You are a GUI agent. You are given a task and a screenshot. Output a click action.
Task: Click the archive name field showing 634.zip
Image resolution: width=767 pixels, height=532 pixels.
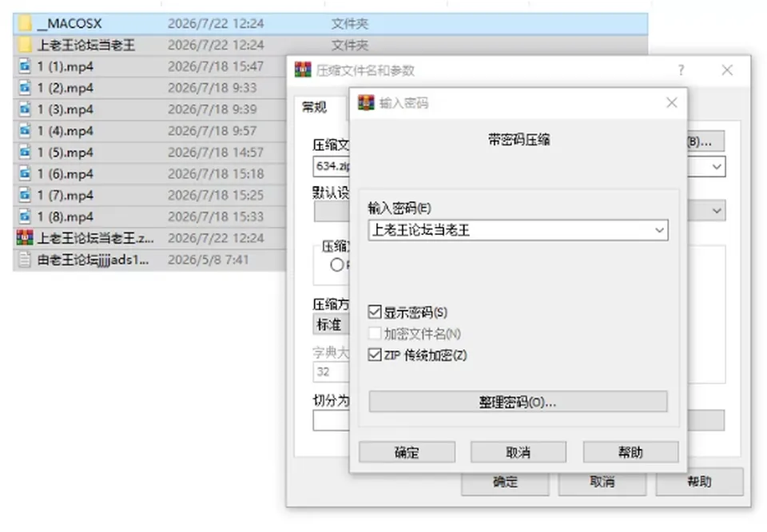[331, 166]
